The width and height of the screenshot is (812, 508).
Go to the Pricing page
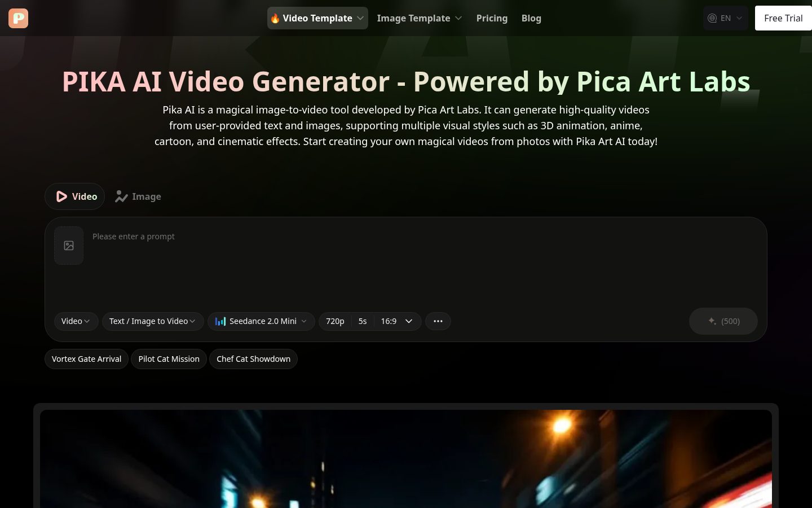492,18
